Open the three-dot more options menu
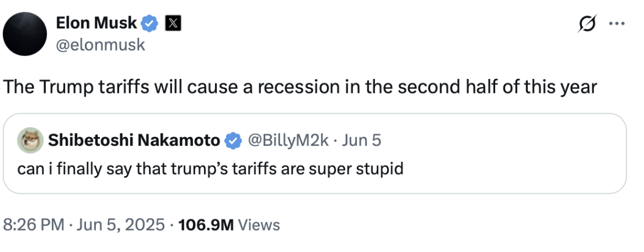The image size is (644, 252). click(616, 24)
